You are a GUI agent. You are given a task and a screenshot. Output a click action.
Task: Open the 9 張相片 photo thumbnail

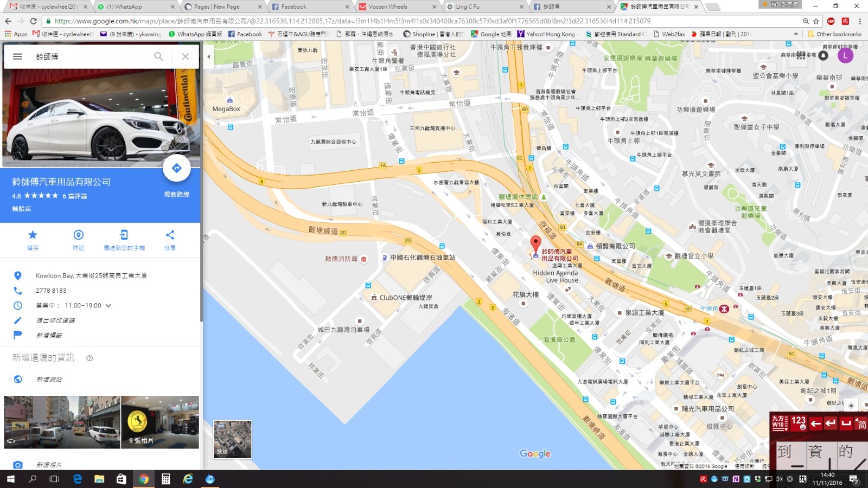pos(160,422)
